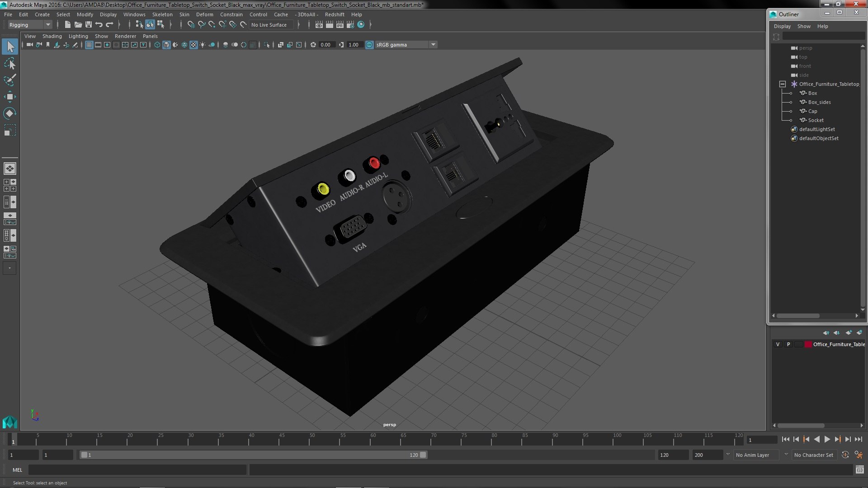
Task: Open the IPR render button
Action: (x=340, y=25)
